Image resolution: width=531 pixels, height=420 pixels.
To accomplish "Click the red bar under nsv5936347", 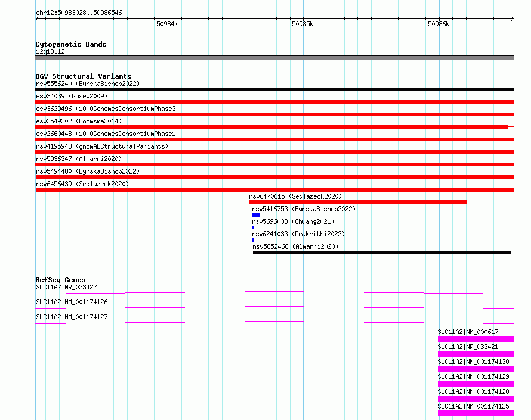I will tap(274, 165).
